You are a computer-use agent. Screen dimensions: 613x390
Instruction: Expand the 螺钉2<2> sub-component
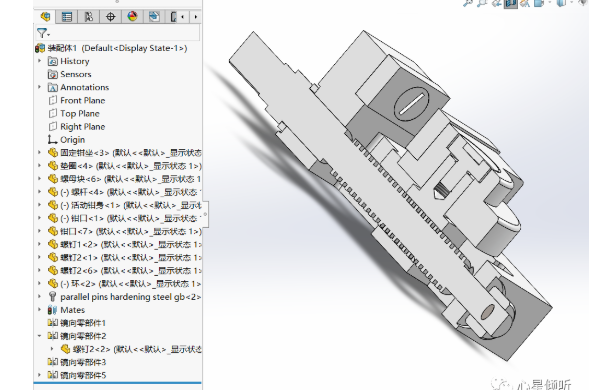pyautogui.click(x=52, y=349)
